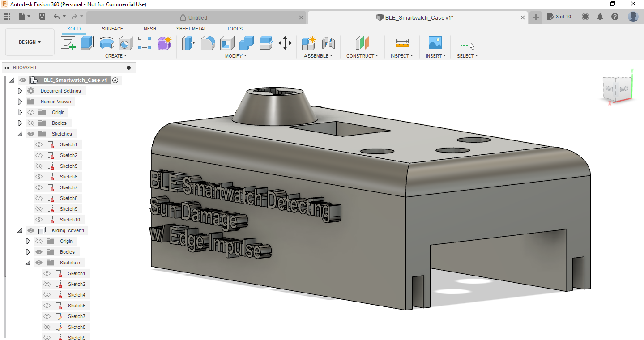Select the Fillet tool
This screenshot has height=340, width=644.
click(208, 43)
